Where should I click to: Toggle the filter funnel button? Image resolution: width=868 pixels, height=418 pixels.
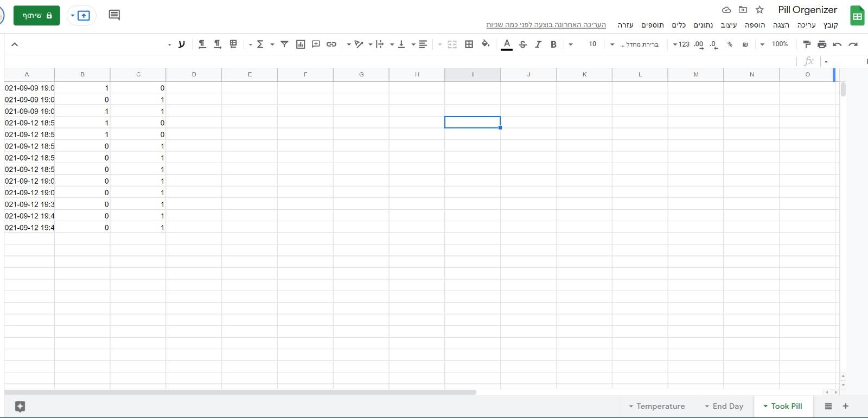click(x=284, y=44)
